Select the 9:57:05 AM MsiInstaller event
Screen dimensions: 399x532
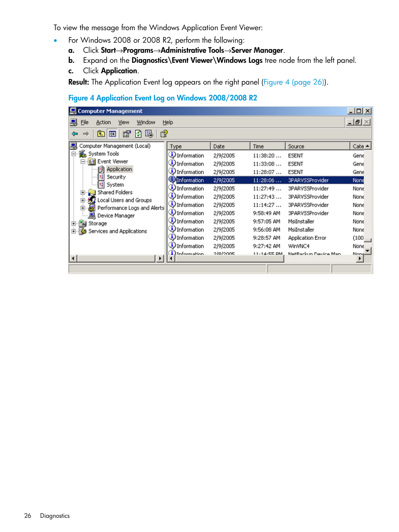point(266,221)
